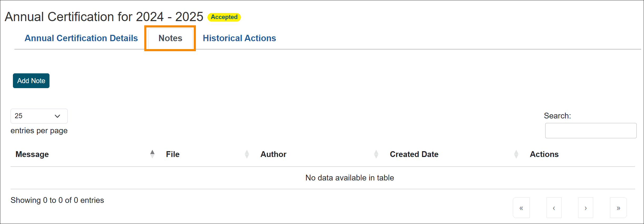Screen dimensions: 644x224
Task: Select the Notes tab
Action: [x=170, y=38]
